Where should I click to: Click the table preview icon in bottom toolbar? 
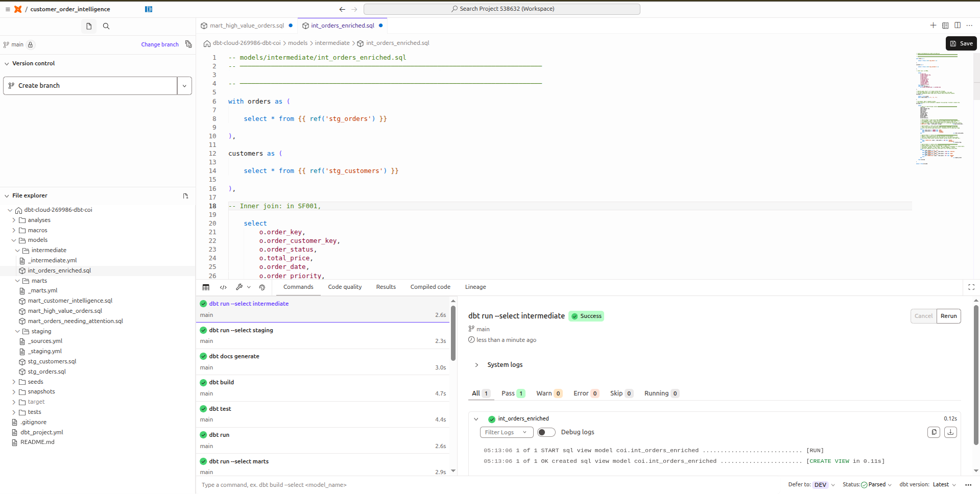point(206,287)
